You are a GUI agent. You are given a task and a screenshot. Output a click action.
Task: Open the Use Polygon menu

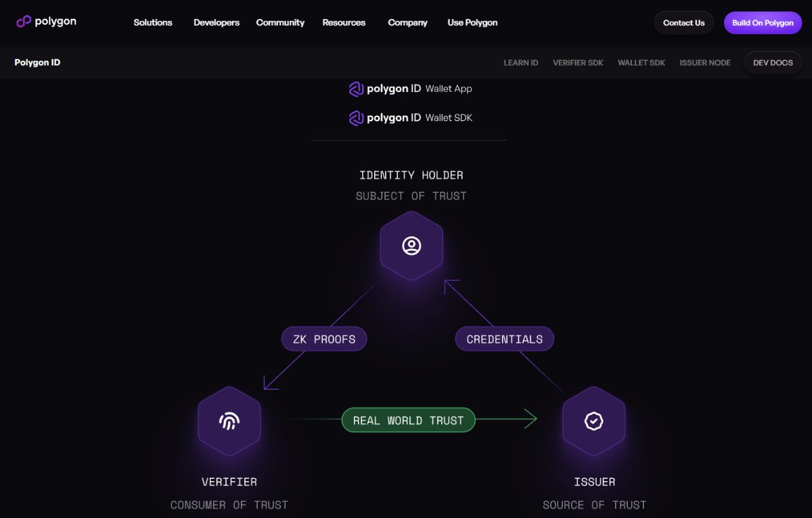tap(472, 22)
